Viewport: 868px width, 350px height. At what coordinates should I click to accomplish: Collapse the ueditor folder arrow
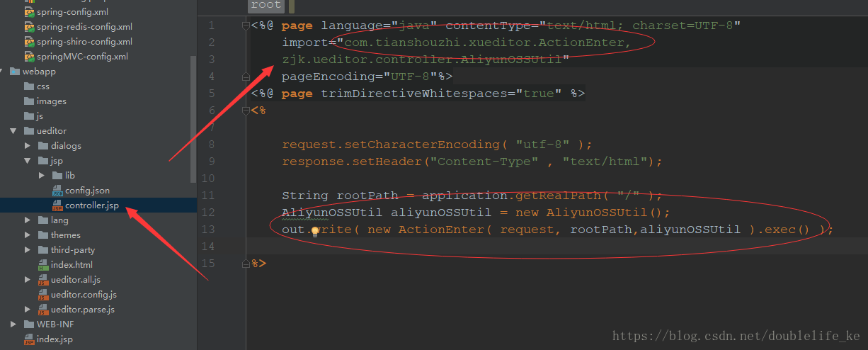[13, 131]
